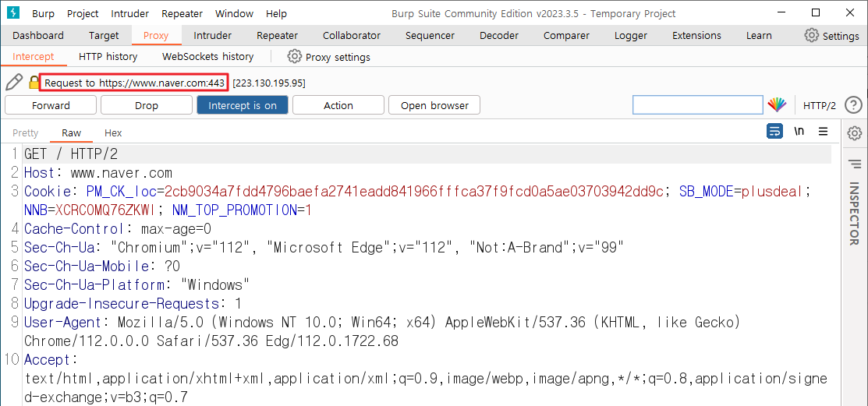Image resolution: width=868 pixels, height=406 pixels.
Task: Click the PM_CK_loc cookie value
Action: point(414,192)
